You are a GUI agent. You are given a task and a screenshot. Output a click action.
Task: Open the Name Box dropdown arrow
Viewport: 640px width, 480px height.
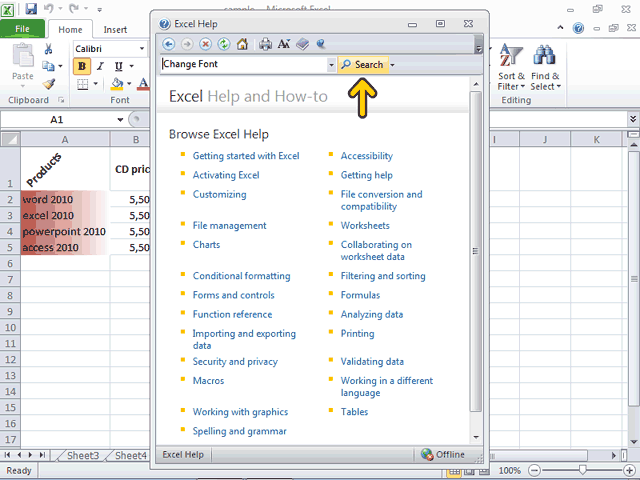pyautogui.click(x=120, y=120)
